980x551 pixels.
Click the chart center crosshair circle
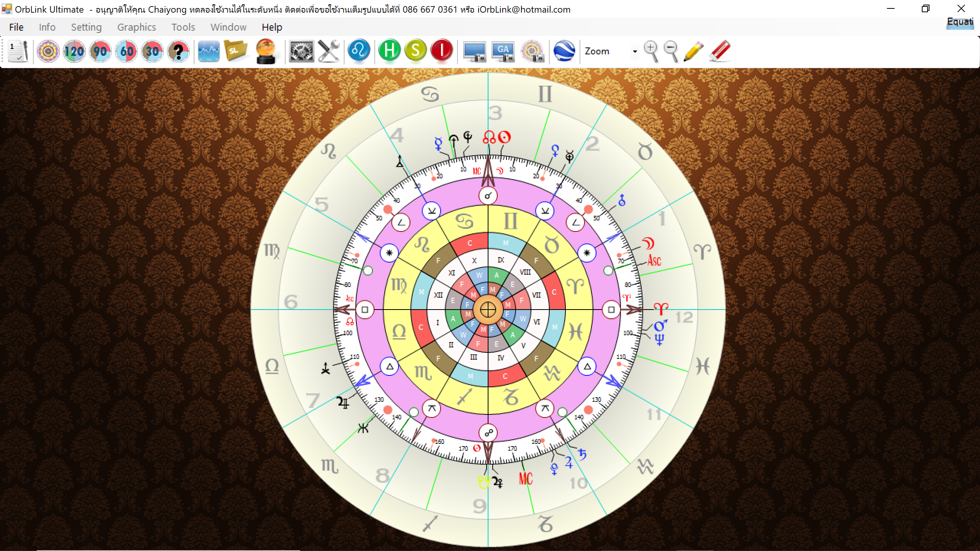click(x=488, y=310)
